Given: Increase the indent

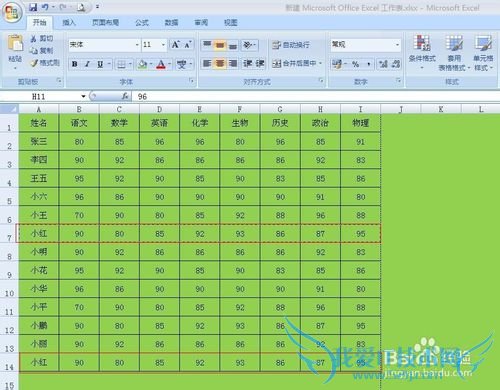Looking at the screenshot, I should [x=260, y=63].
